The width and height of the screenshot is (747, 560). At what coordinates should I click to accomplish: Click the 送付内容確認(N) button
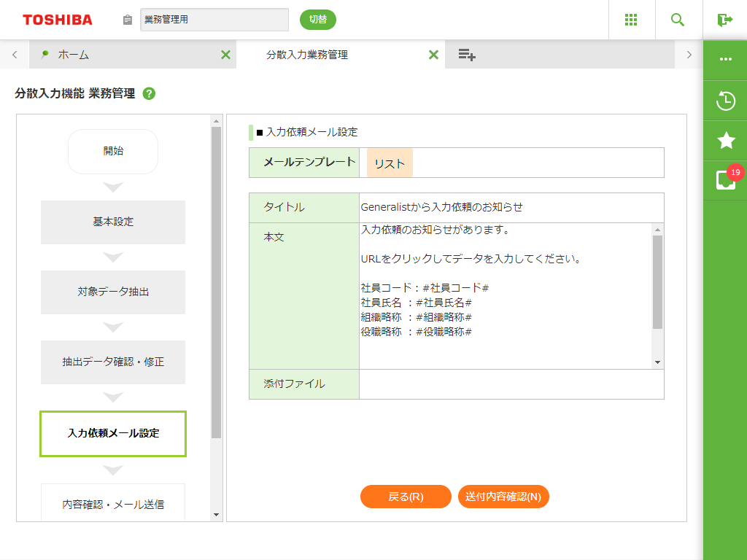pyautogui.click(x=503, y=497)
